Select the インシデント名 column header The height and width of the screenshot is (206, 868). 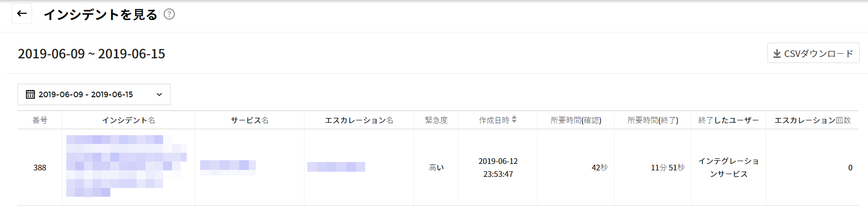128,120
